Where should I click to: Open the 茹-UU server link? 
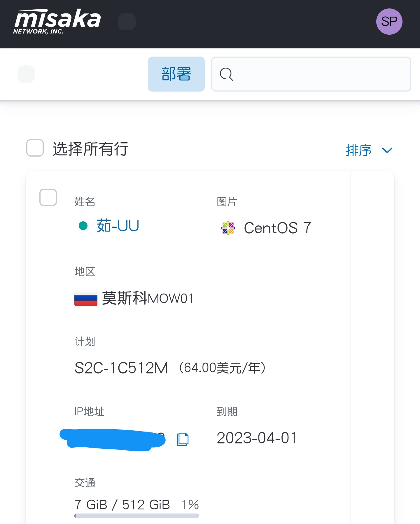[118, 226]
